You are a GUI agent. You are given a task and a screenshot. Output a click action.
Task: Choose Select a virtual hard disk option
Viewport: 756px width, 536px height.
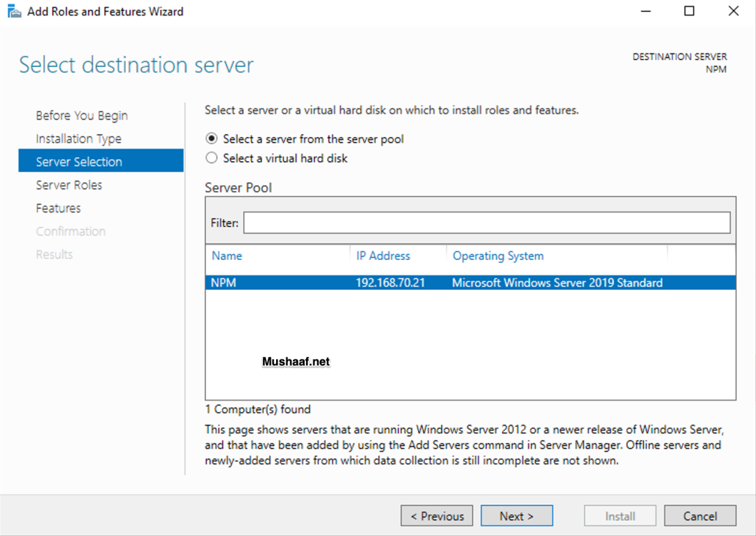tap(211, 158)
